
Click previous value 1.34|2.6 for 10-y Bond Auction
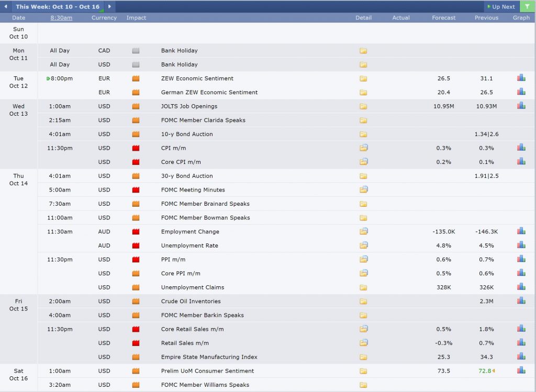[x=486, y=135]
